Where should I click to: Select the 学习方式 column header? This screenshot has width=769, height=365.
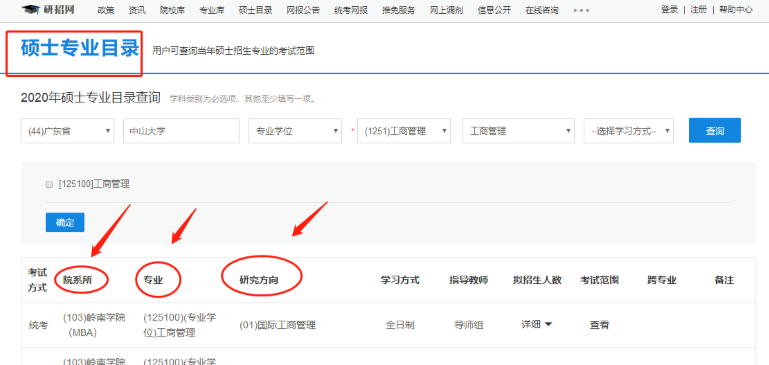pyautogui.click(x=400, y=280)
